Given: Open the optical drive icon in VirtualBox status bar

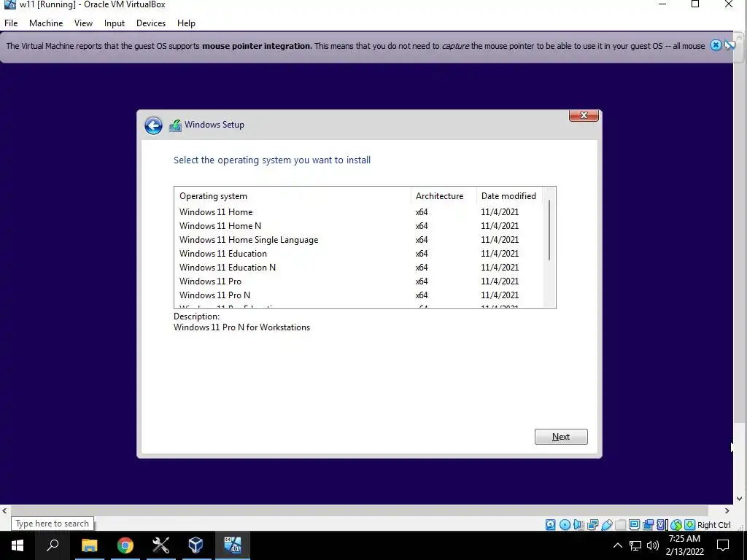Looking at the screenshot, I should [565, 525].
